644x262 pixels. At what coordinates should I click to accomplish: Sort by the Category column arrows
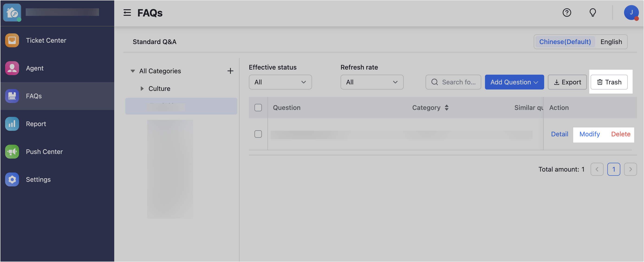point(446,108)
